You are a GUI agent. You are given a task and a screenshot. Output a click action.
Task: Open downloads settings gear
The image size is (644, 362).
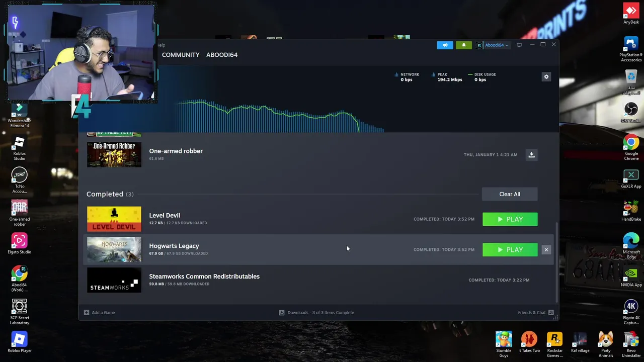tap(546, 77)
